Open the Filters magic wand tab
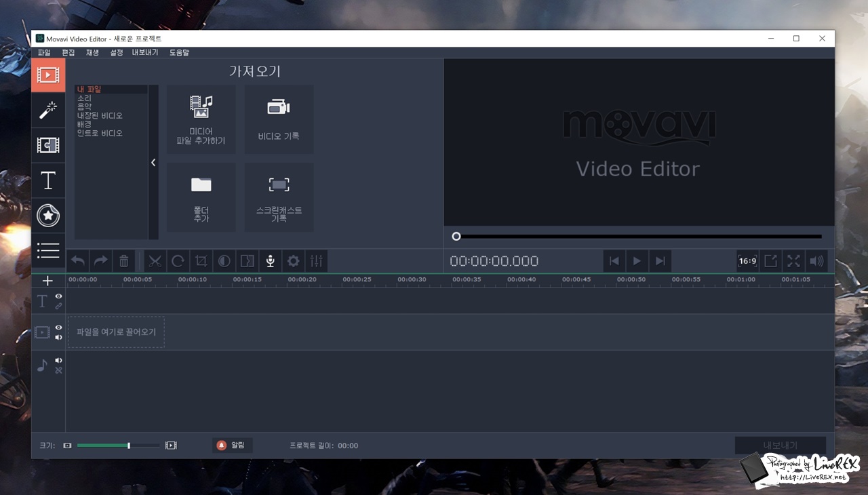The height and width of the screenshot is (495, 868). click(48, 110)
